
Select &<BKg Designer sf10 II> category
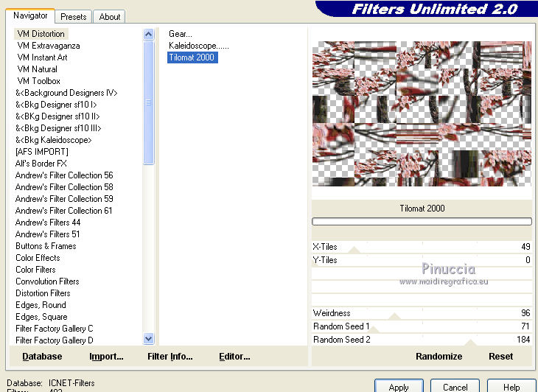[x=57, y=116]
